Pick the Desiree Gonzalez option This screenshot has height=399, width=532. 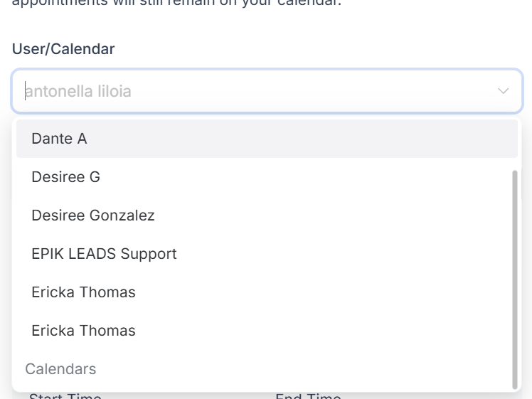tap(93, 216)
